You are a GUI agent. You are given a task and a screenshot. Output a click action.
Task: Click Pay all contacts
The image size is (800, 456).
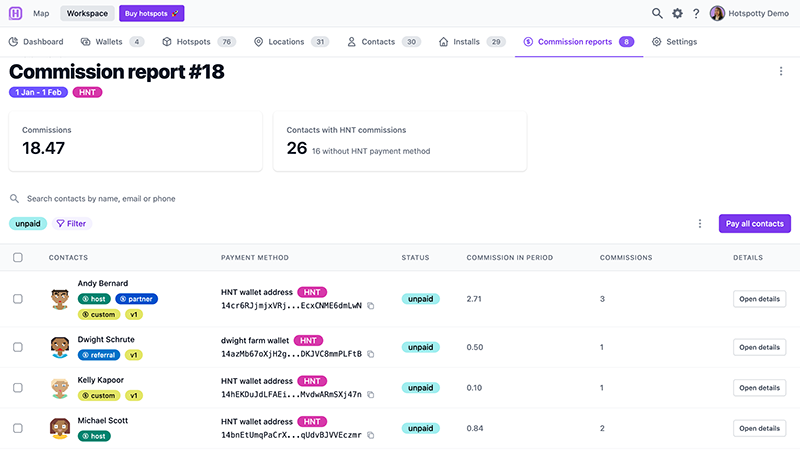click(755, 223)
